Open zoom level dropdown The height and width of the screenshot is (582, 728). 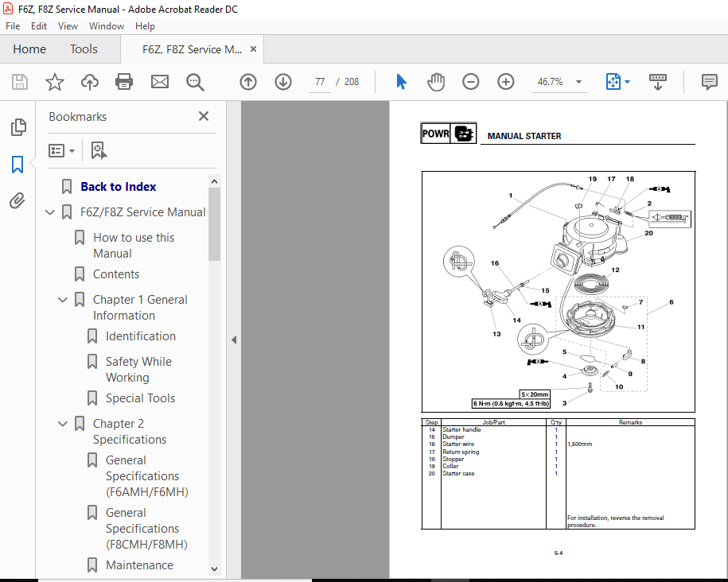578,82
